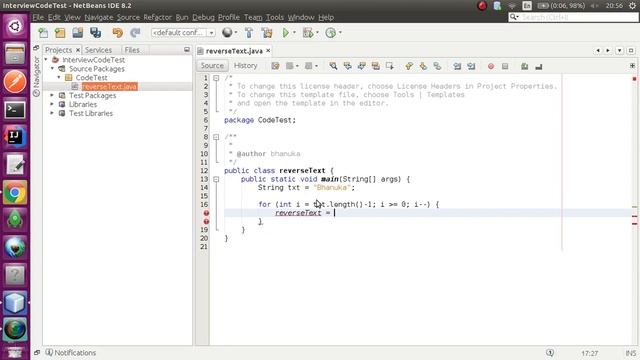Open the File menu
Viewport: 640px width, 360px height.
pos(38,17)
